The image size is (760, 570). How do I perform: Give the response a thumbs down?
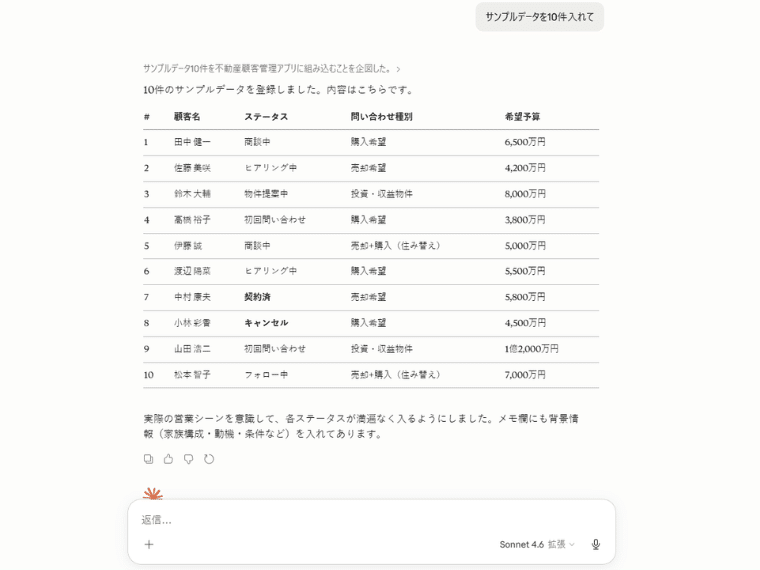point(188,459)
